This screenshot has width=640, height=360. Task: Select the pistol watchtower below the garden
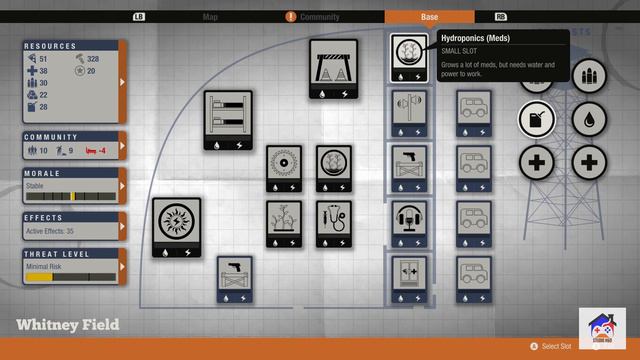[x=235, y=280]
